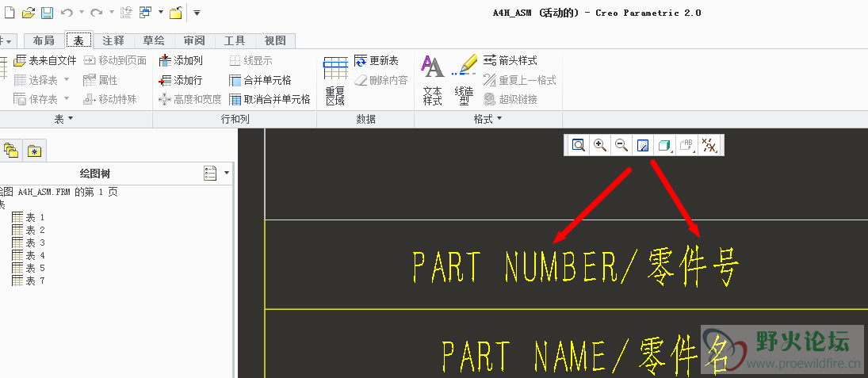This screenshot has height=378, width=868.
Task: Click the 移动到页面 command
Action: click(x=115, y=60)
